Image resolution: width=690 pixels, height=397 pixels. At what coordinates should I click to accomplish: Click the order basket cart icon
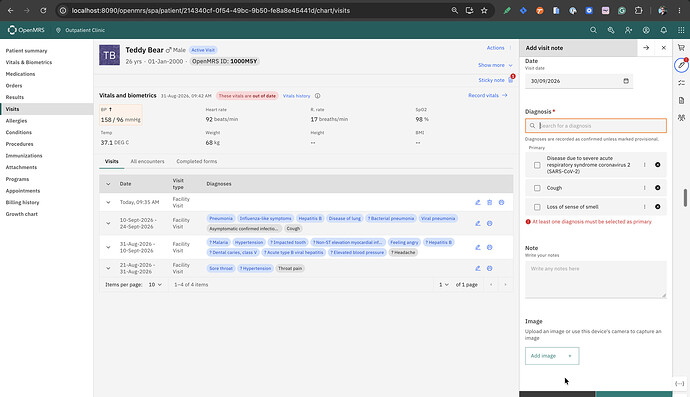(681, 48)
